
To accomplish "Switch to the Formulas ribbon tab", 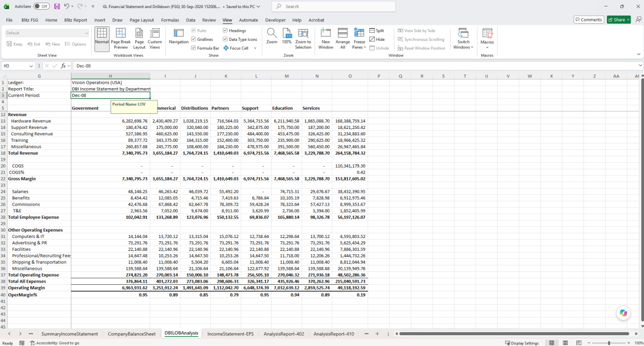I will pyautogui.click(x=170, y=20).
